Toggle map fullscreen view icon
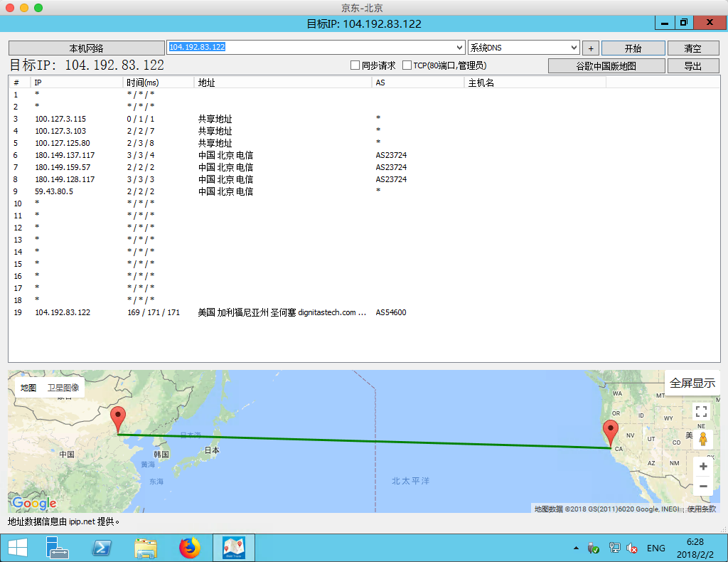The height and width of the screenshot is (562, 728). click(x=702, y=411)
